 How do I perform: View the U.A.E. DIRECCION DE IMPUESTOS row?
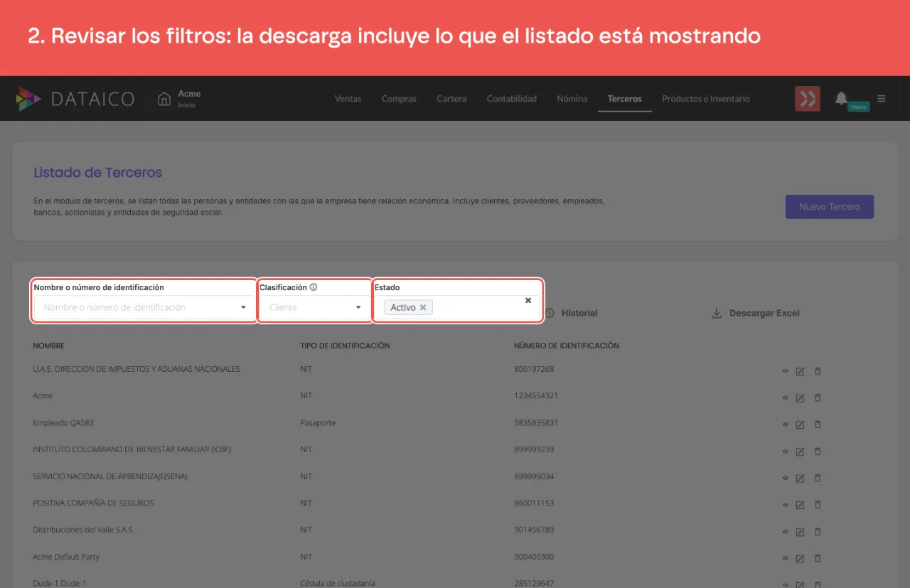[786, 370]
